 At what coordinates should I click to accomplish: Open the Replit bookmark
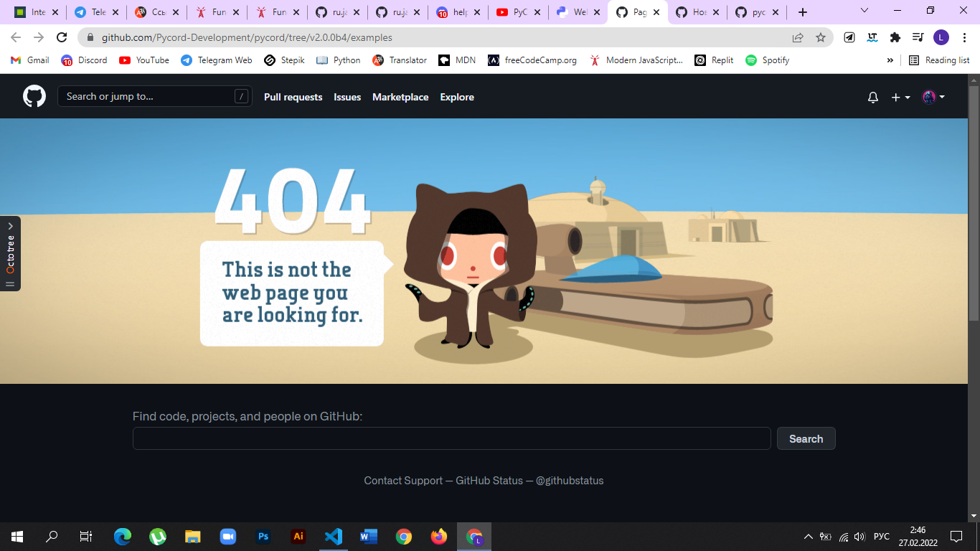714,60
